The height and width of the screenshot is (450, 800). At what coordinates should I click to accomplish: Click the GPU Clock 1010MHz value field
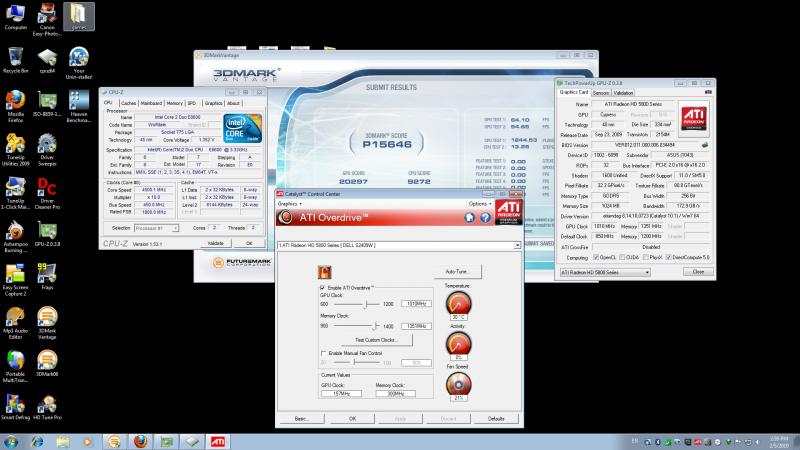[x=416, y=304]
